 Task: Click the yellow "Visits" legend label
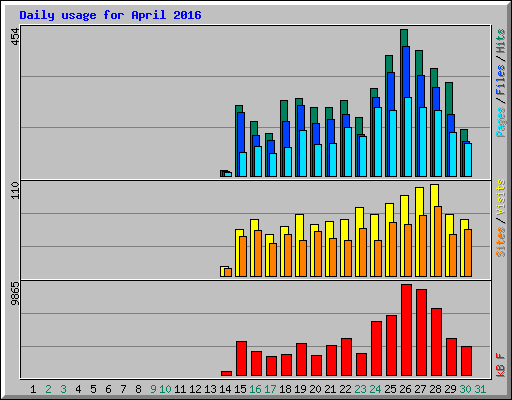coord(500,197)
